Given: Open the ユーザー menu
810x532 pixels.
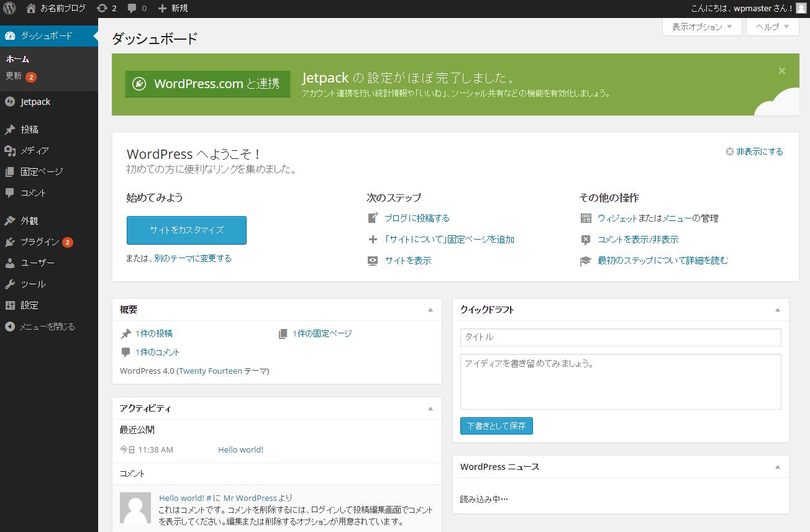Looking at the screenshot, I should pyautogui.click(x=48, y=263).
